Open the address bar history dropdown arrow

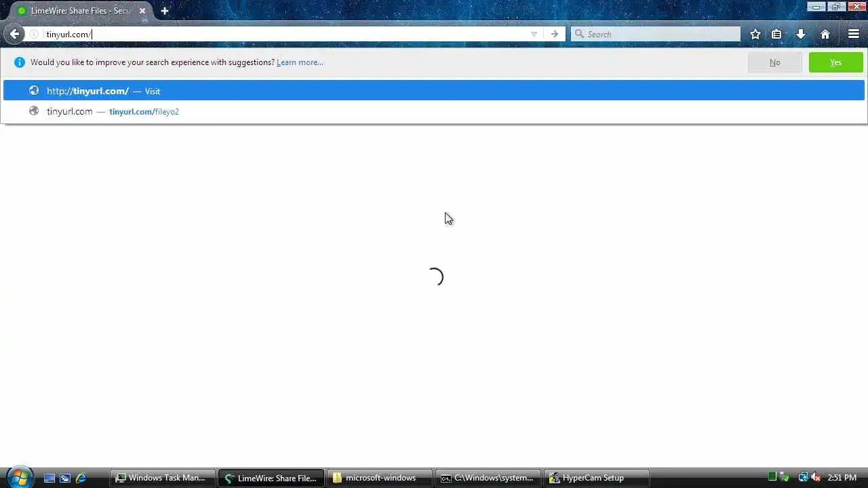point(534,34)
